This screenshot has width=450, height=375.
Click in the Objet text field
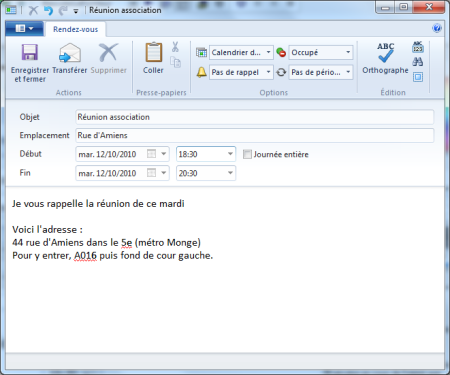coord(255,117)
